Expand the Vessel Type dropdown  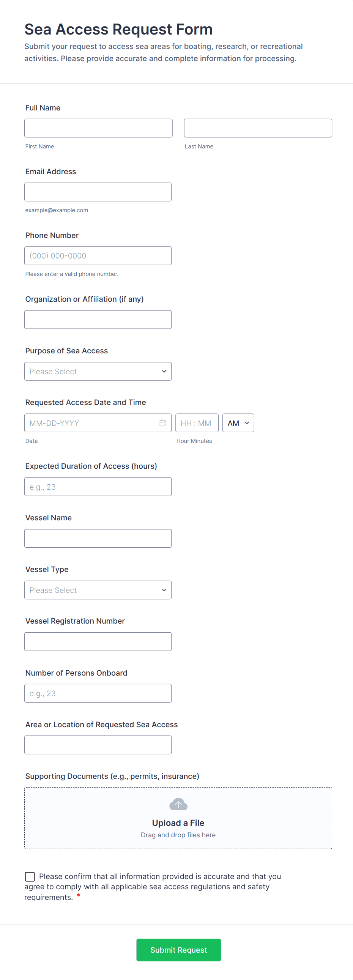coord(98,590)
